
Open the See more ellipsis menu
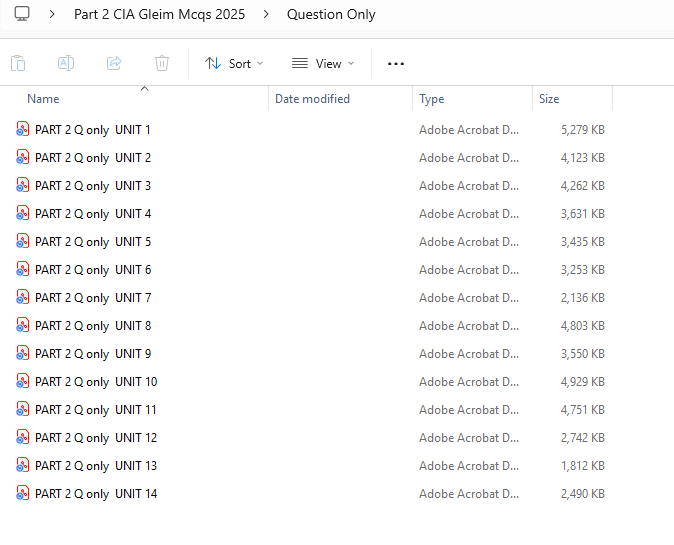click(x=396, y=63)
